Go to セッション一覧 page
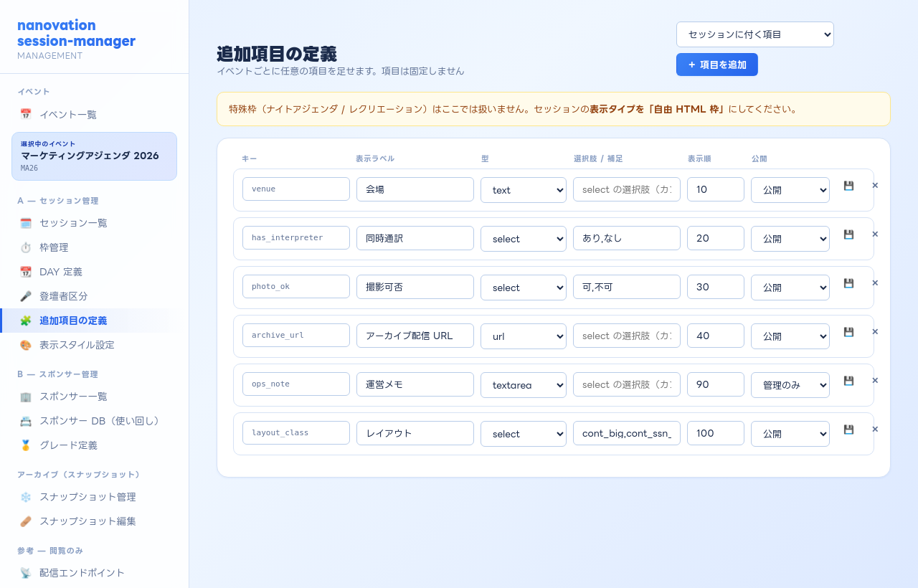This screenshot has height=588, width=918. [94, 223]
